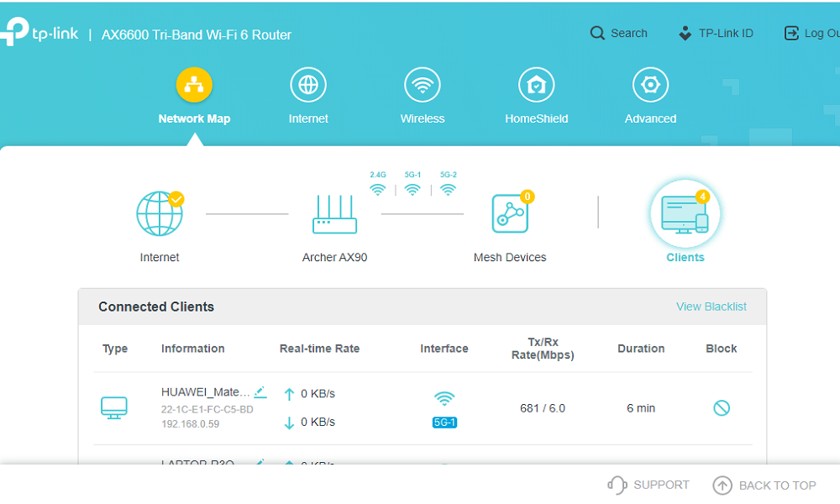Click the 2.4G wireless band icon
Viewport: 840px width, 504px height.
(x=378, y=190)
